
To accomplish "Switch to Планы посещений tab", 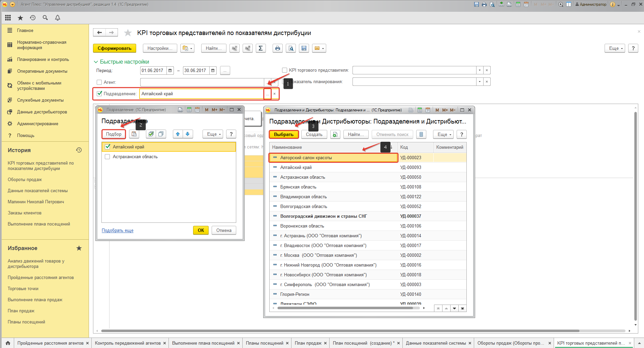I will (265, 343).
